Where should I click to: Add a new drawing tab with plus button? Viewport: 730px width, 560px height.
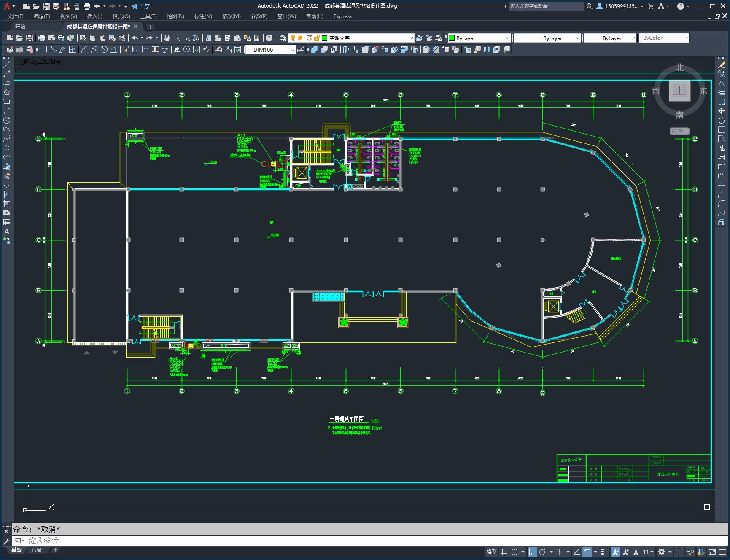tap(151, 27)
